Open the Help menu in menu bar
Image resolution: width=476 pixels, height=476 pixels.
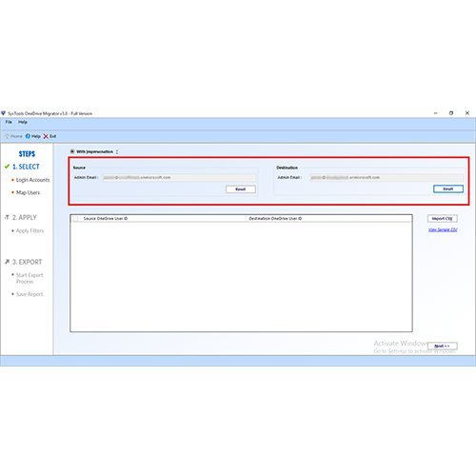tap(23, 122)
